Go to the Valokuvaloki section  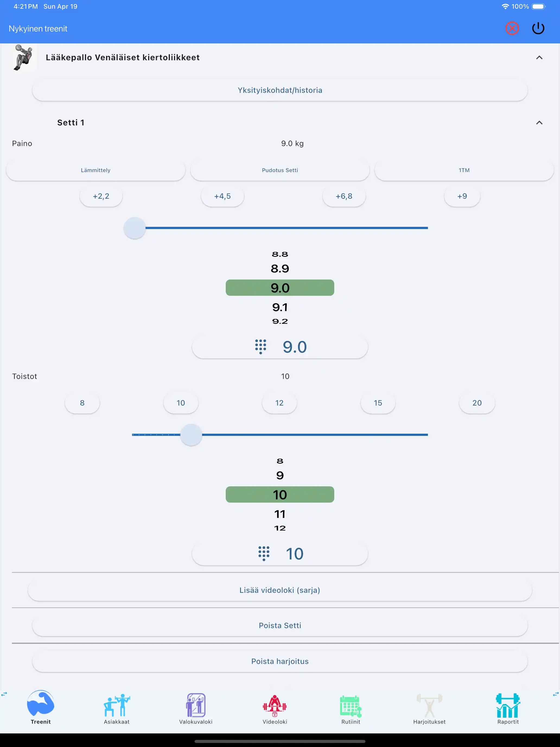196,708
